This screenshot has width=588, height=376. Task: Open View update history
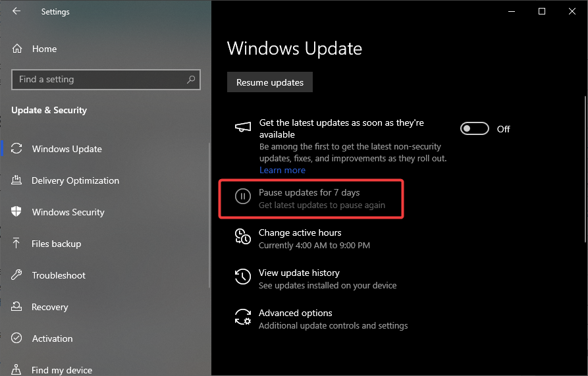click(x=299, y=273)
